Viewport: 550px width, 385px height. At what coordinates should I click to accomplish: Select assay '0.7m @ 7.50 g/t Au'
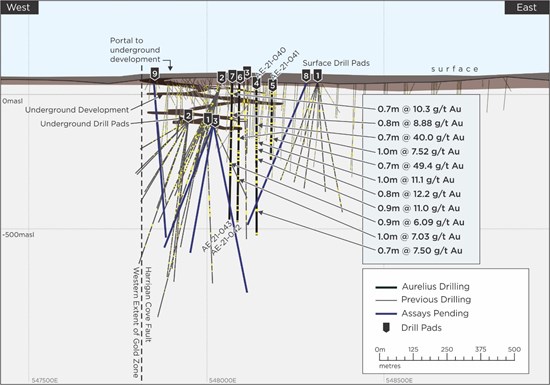coord(420,251)
